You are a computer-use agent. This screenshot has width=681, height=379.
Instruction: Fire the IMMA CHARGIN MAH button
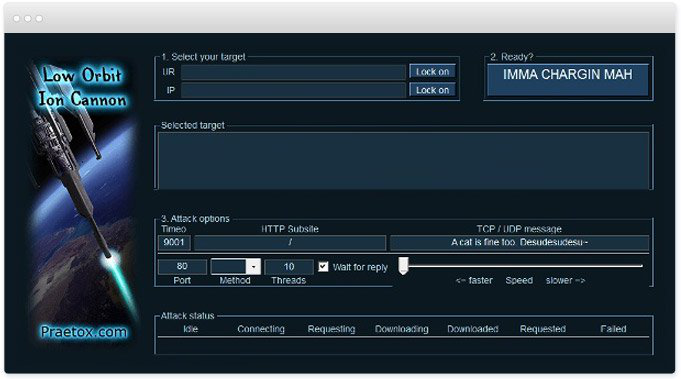pos(568,79)
